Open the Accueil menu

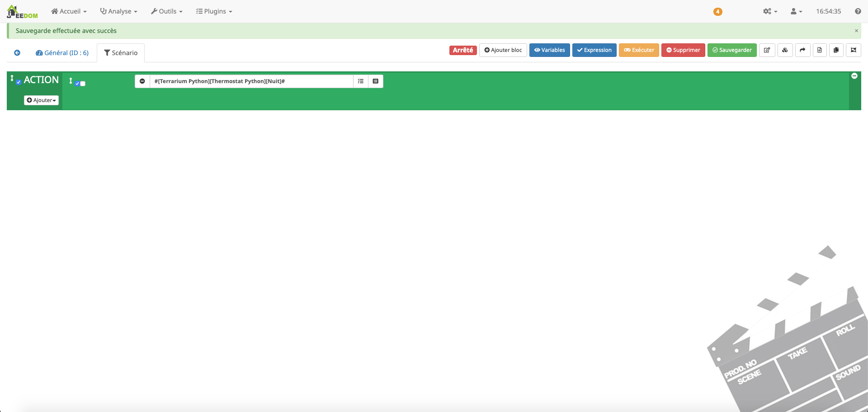[x=69, y=11]
